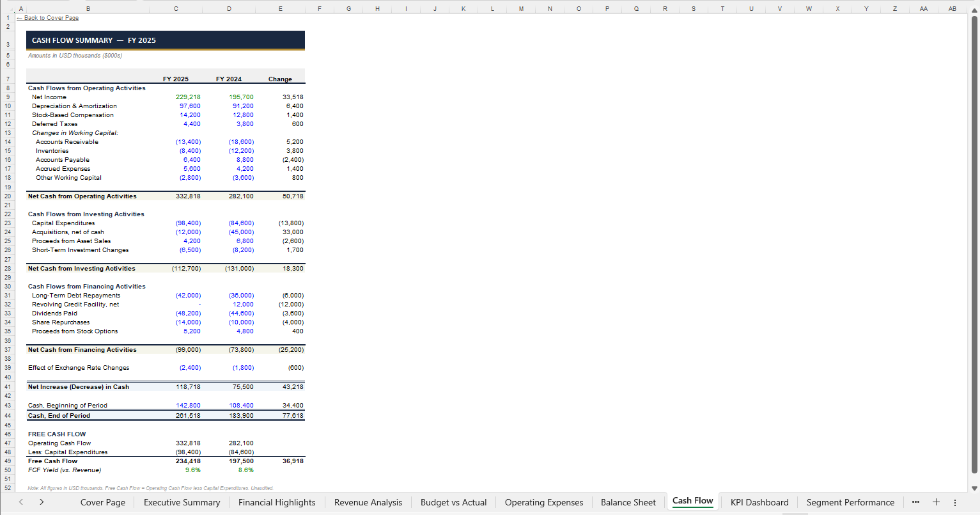Switch to the Balance Sheet tab

(x=628, y=502)
